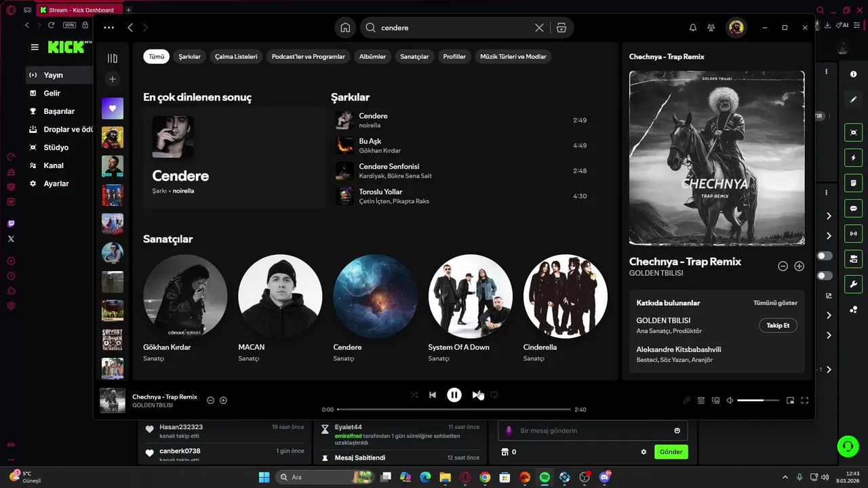Image resolution: width=868 pixels, height=488 pixels.
Task: Skip to the previous track
Action: (x=433, y=395)
